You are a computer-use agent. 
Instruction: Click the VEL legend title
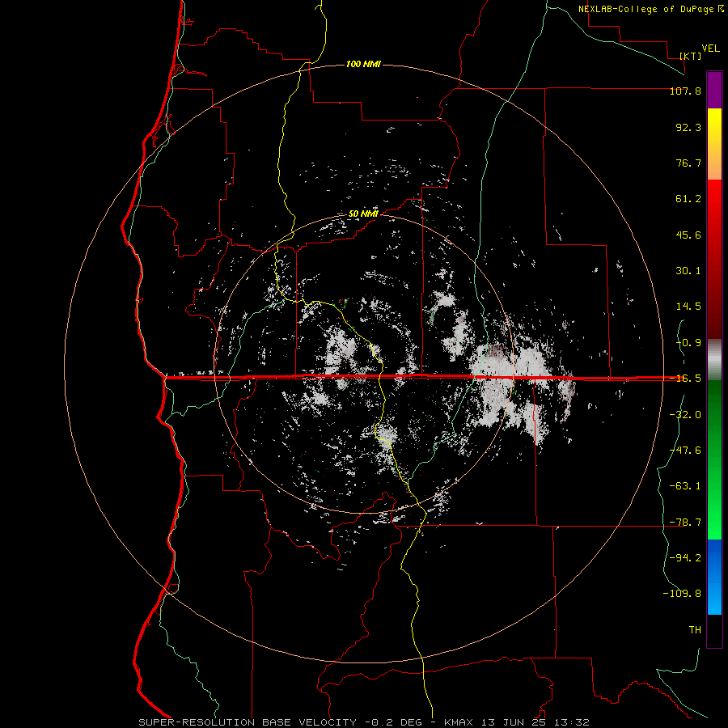[x=711, y=49]
